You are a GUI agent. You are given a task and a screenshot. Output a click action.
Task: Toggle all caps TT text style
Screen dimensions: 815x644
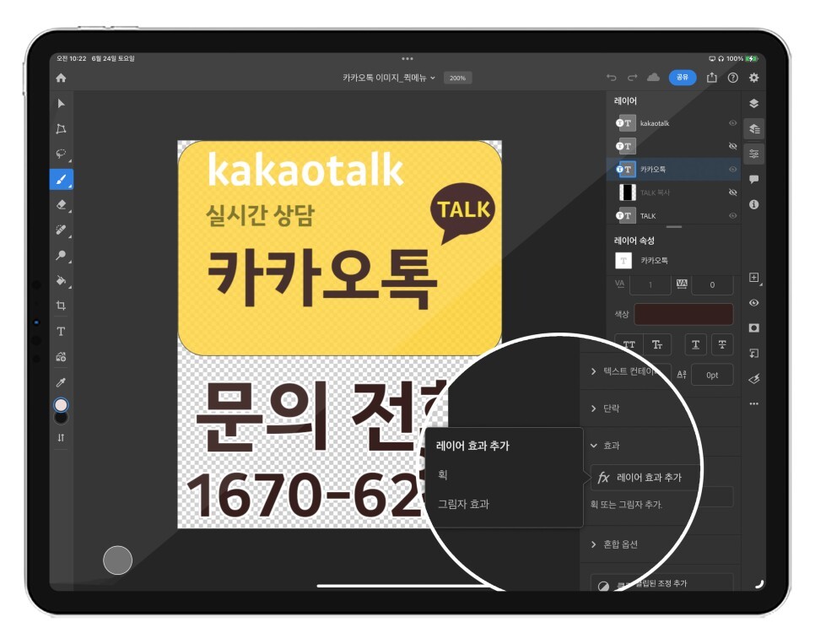[x=629, y=344]
